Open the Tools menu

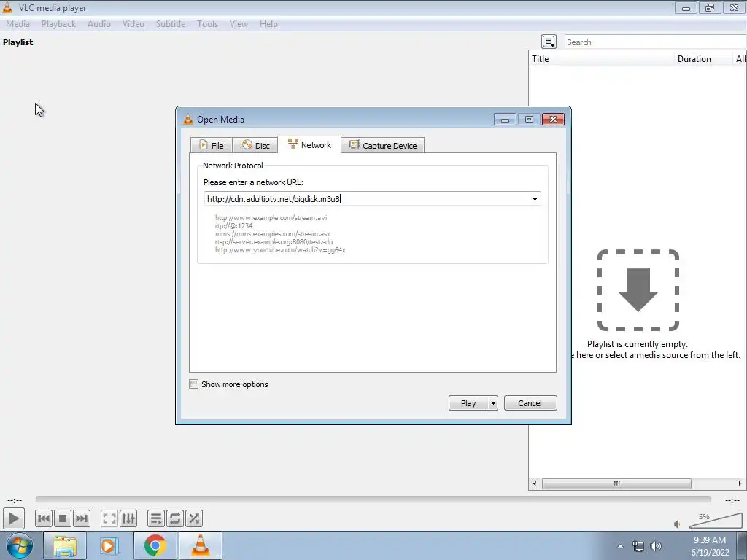[x=207, y=24]
